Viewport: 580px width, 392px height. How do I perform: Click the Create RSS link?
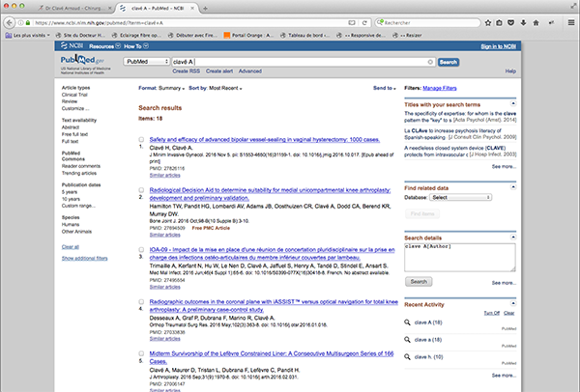(186, 70)
